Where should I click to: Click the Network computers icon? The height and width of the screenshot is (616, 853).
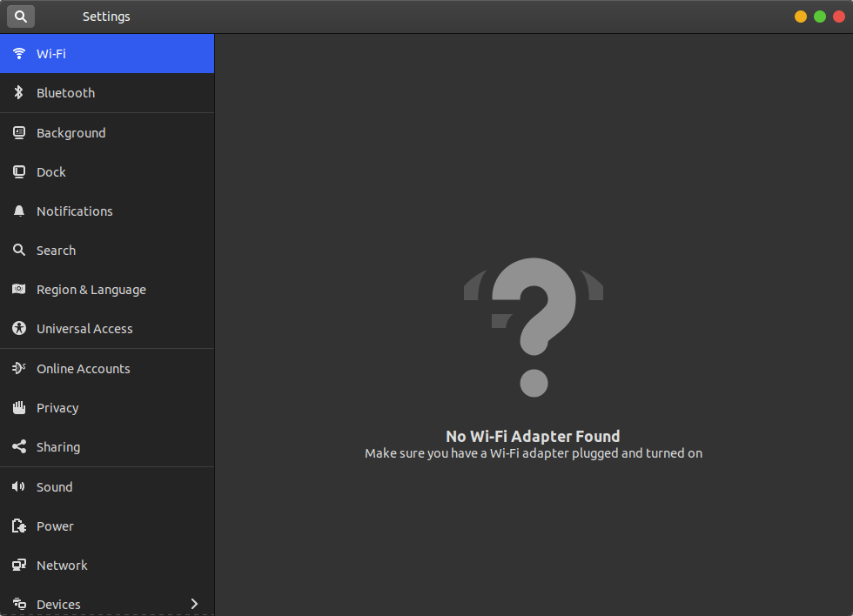coord(19,565)
